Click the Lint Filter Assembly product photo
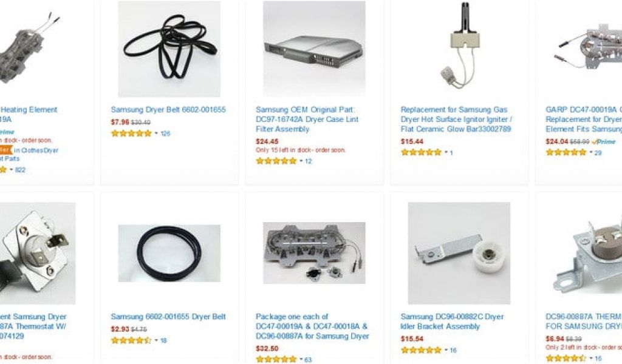 click(x=314, y=49)
